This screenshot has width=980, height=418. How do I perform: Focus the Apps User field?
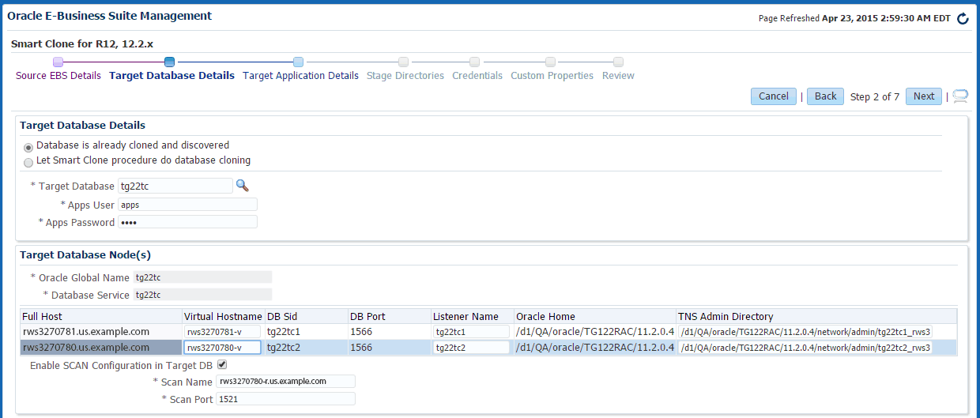pos(187,205)
